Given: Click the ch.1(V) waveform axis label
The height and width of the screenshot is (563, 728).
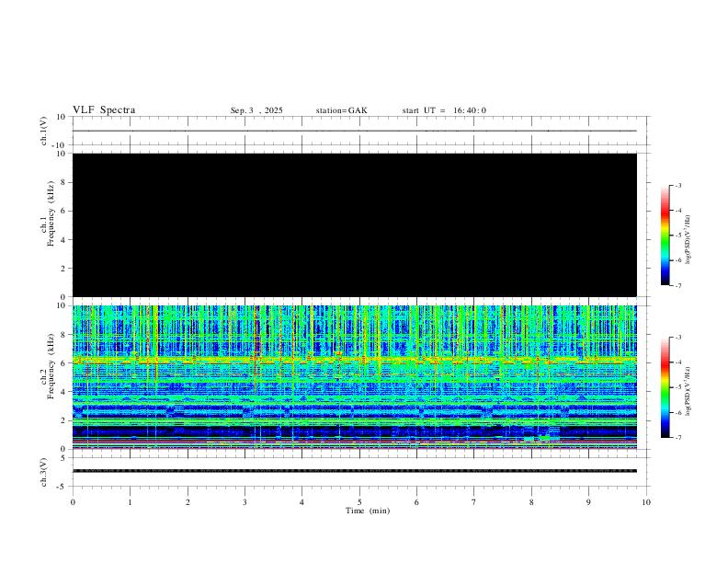Looking at the screenshot, I should tap(44, 131).
